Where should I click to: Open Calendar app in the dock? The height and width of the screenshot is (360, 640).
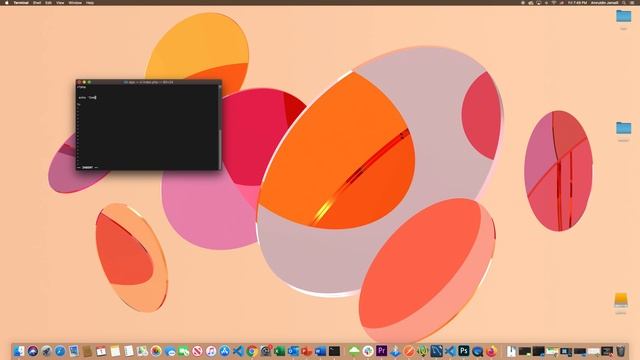[101, 351]
